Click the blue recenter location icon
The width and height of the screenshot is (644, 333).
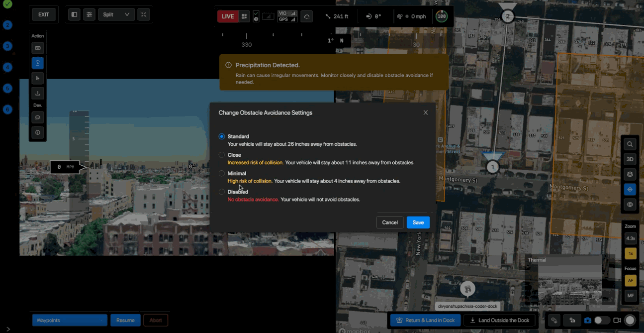click(x=630, y=190)
